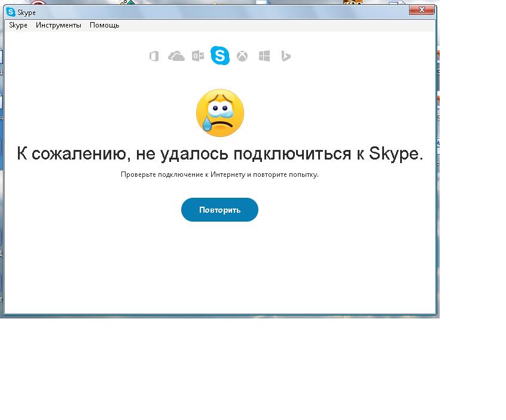Viewport: 506px width, 420px height.
Task: Click empty area of the Skype title bar
Action: pyautogui.click(x=209, y=13)
